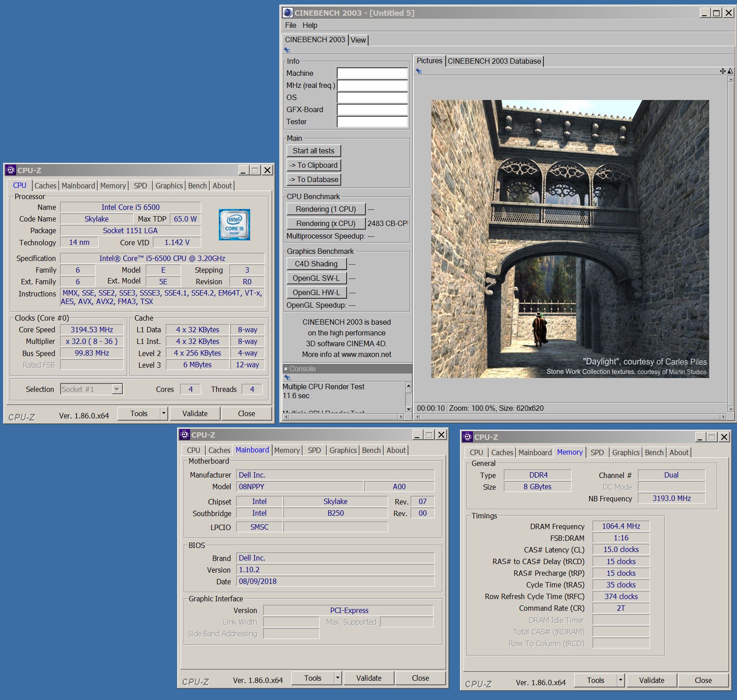This screenshot has width=737, height=700.
Task: Click the 3194.53 MHz Core Speed value
Action: [92, 330]
